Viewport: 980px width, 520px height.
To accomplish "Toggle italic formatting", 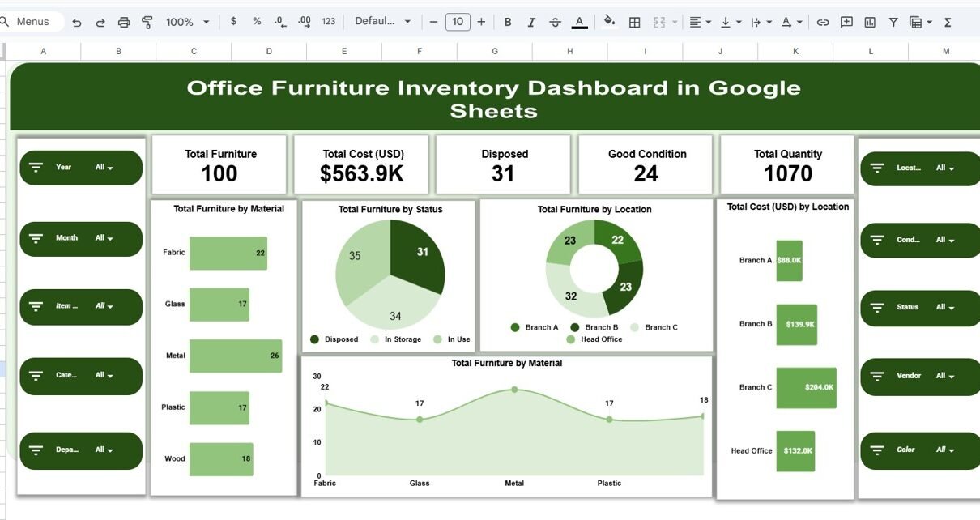I will pos(531,22).
